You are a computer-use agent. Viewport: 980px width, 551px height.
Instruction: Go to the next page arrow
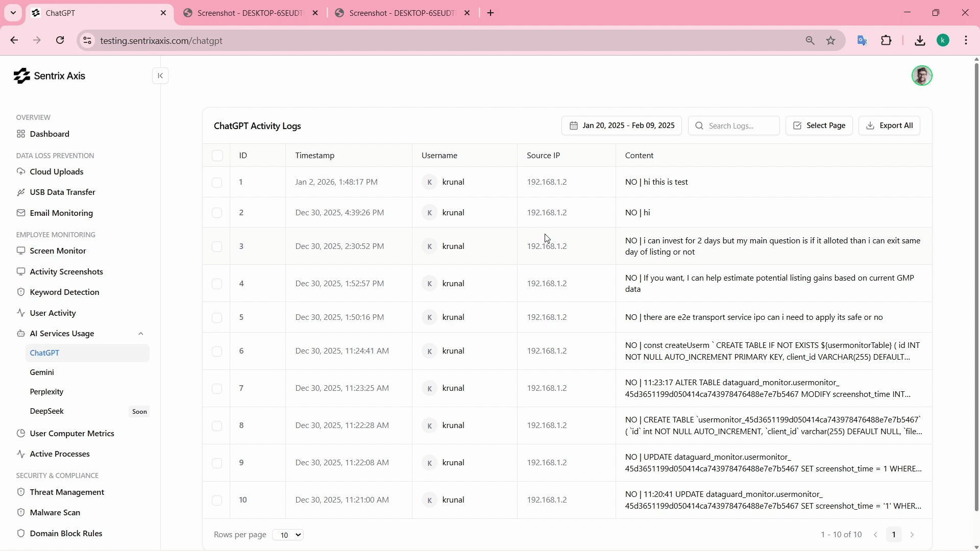click(912, 535)
